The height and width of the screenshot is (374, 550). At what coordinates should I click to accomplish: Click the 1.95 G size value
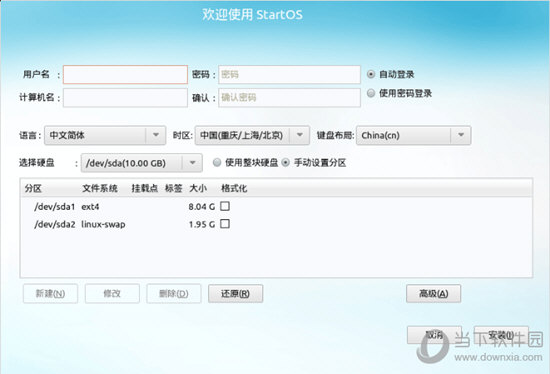[202, 224]
